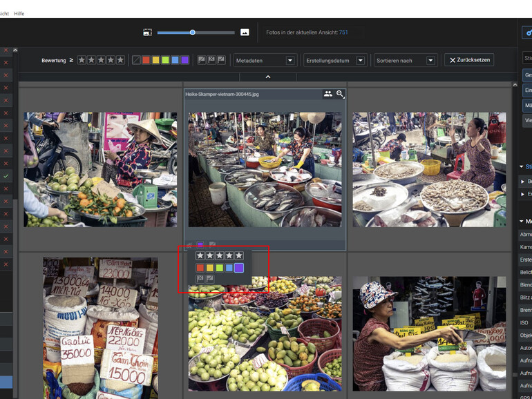Click the magnifier icon on the selected photo

(340, 94)
